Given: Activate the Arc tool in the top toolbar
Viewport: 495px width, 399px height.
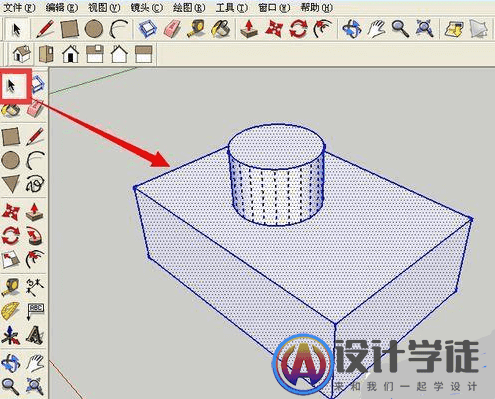Looking at the screenshot, I should click(119, 29).
